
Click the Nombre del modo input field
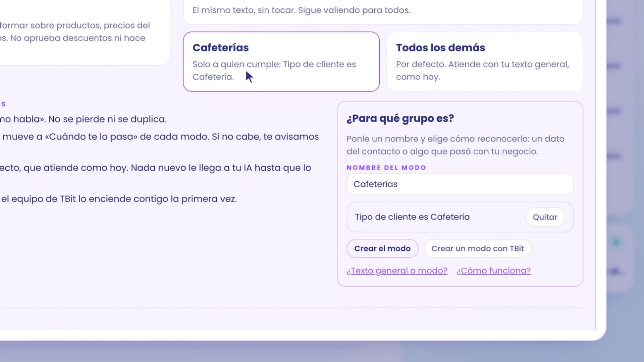click(460, 184)
